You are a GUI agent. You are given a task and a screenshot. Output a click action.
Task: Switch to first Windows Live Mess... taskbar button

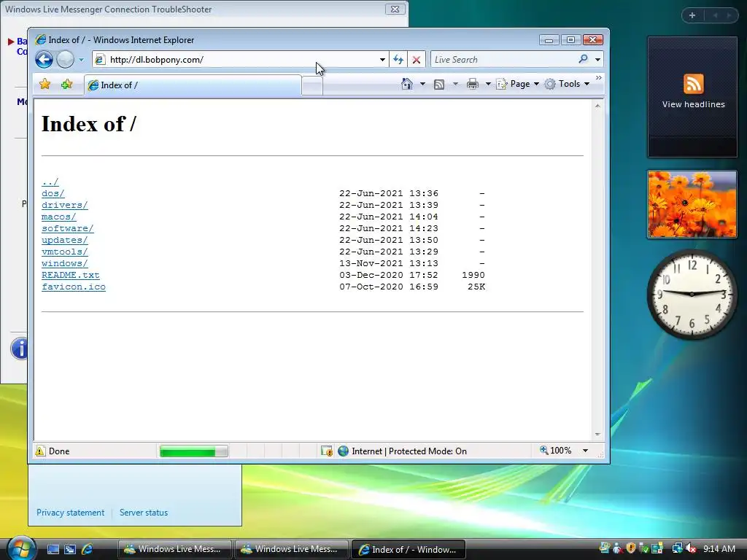click(x=174, y=549)
